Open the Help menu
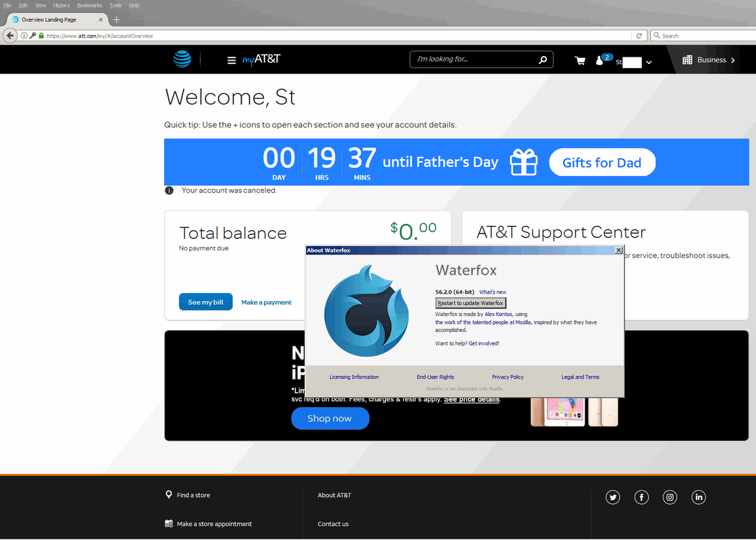The image size is (756, 540). click(134, 5)
